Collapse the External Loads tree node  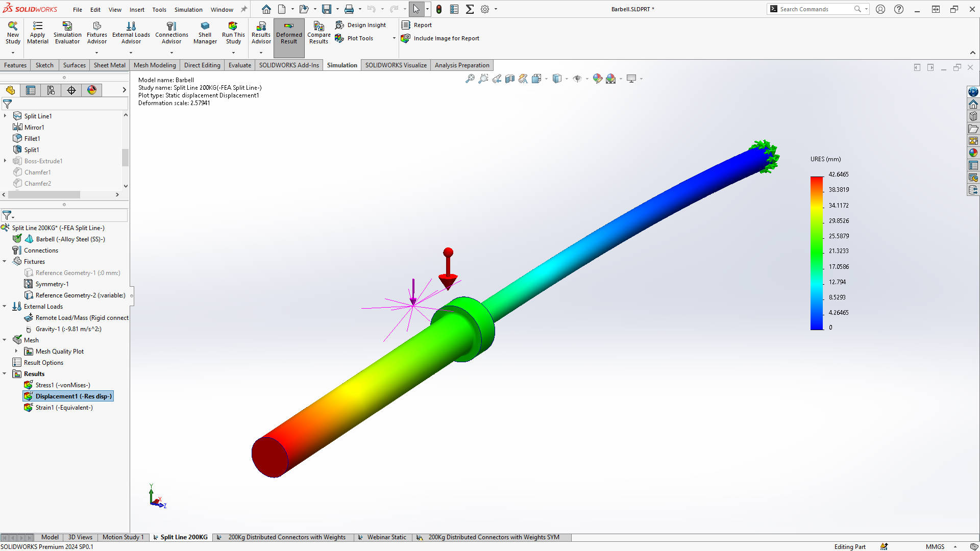pyautogui.click(x=5, y=307)
